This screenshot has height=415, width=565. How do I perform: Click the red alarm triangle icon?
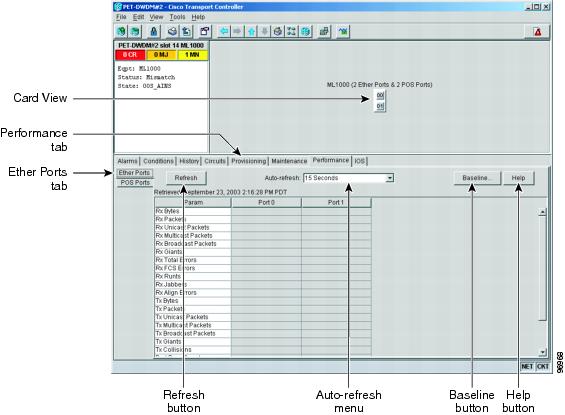click(538, 32)
